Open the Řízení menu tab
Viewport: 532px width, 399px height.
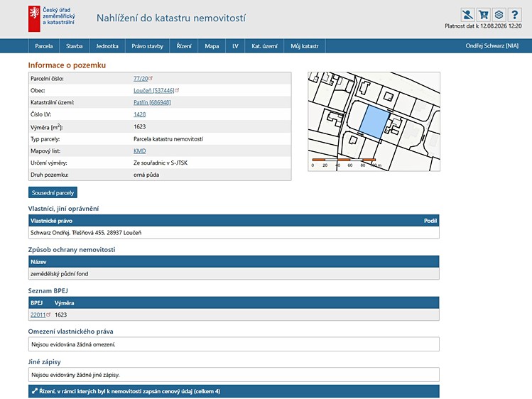(x=184, y=46)
